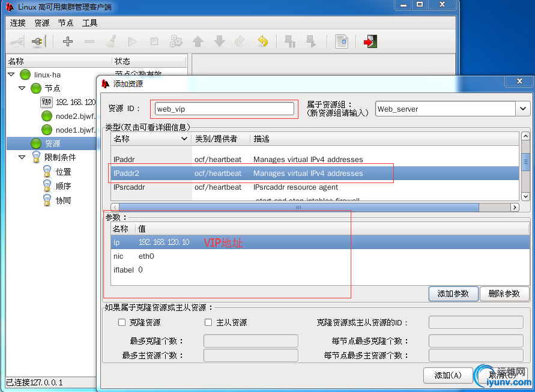Image resolution: width=535 pixels, height=392 pixels.
Task: Open the 资源 menu
Action: (x=41, y=23)
